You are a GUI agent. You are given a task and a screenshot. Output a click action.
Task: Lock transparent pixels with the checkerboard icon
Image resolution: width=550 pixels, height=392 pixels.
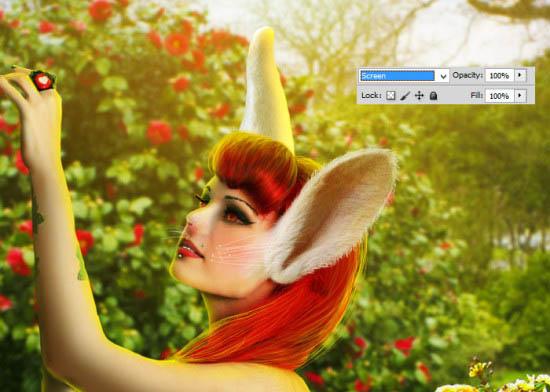tap(391, 96)
